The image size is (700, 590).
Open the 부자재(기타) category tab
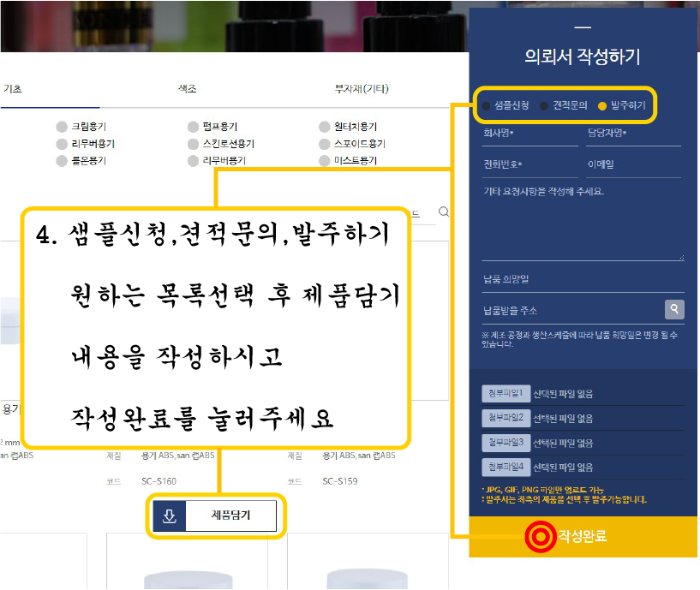click(362, 89)
